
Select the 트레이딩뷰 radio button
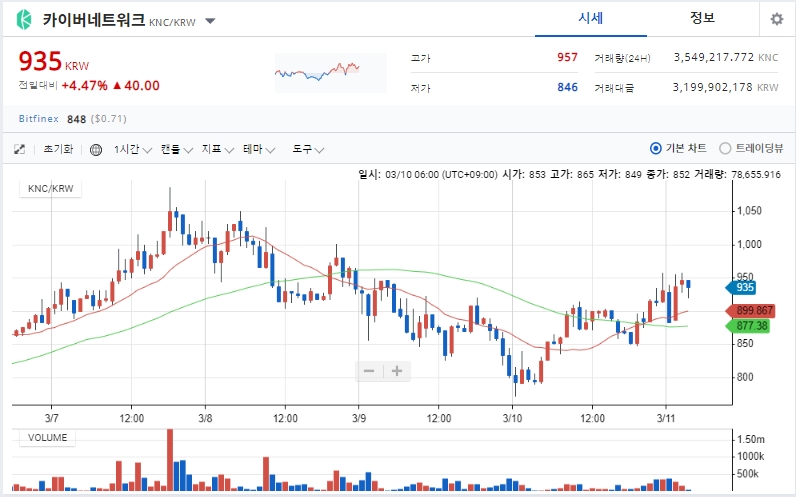click(x=725, y=148)
